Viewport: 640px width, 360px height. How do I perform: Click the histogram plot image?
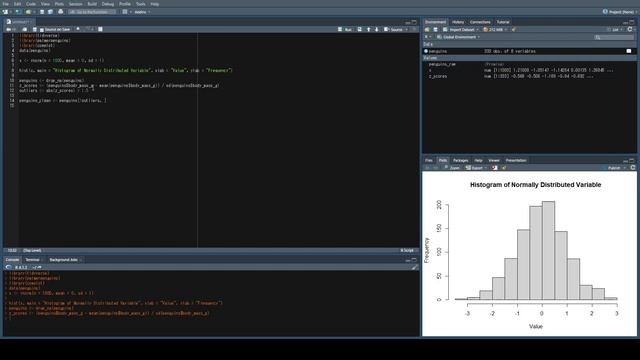click(529, 254)
